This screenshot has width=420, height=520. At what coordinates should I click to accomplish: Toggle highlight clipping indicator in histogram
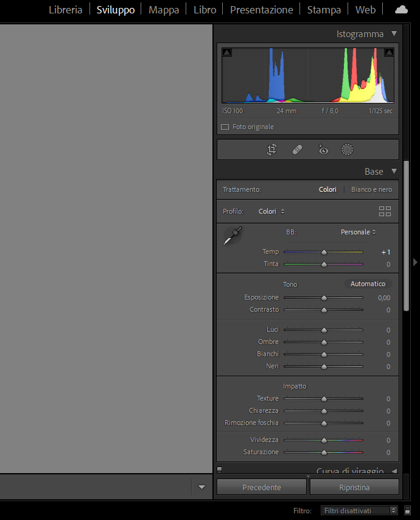(x=389, y=52)
